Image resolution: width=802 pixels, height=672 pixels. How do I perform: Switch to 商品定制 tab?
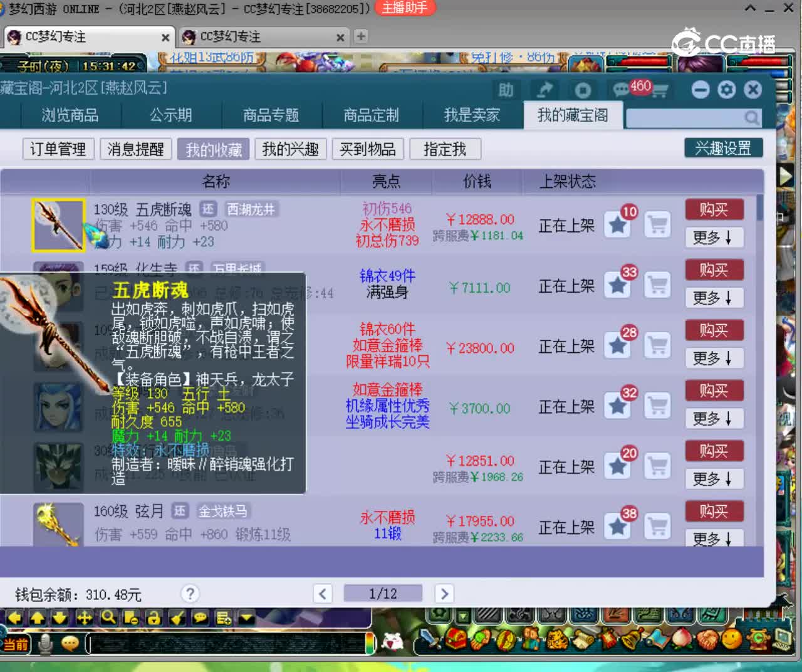(x=372, y=115)
